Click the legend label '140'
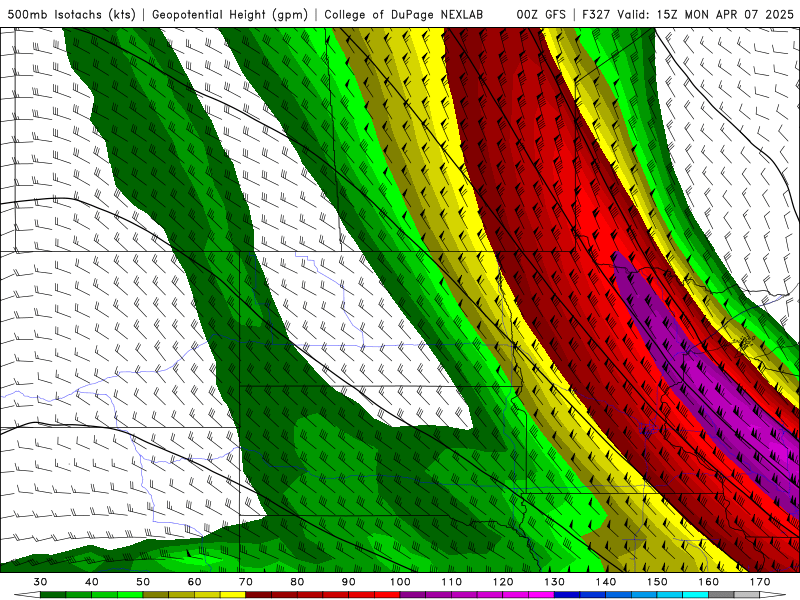Image resolution: width=800 pixels, height=600 pixels. tap(606, 582)
